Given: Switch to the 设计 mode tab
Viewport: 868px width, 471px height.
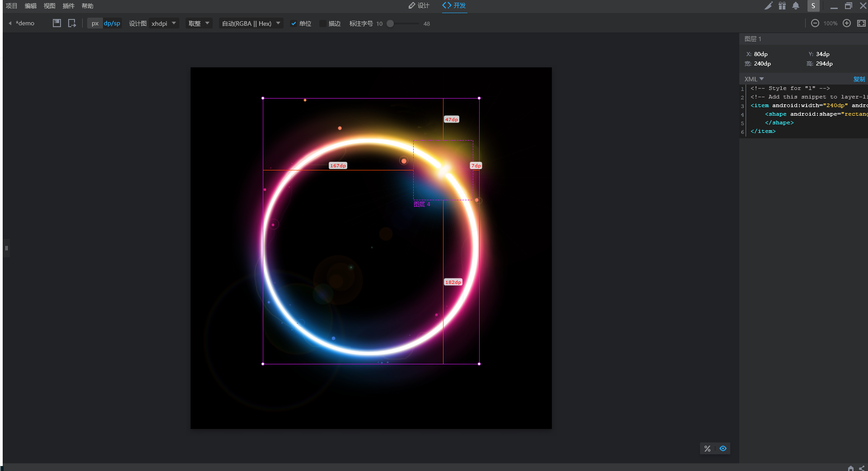Looking at the screenshot, I should pyautogui.click(x=419, y=5).
